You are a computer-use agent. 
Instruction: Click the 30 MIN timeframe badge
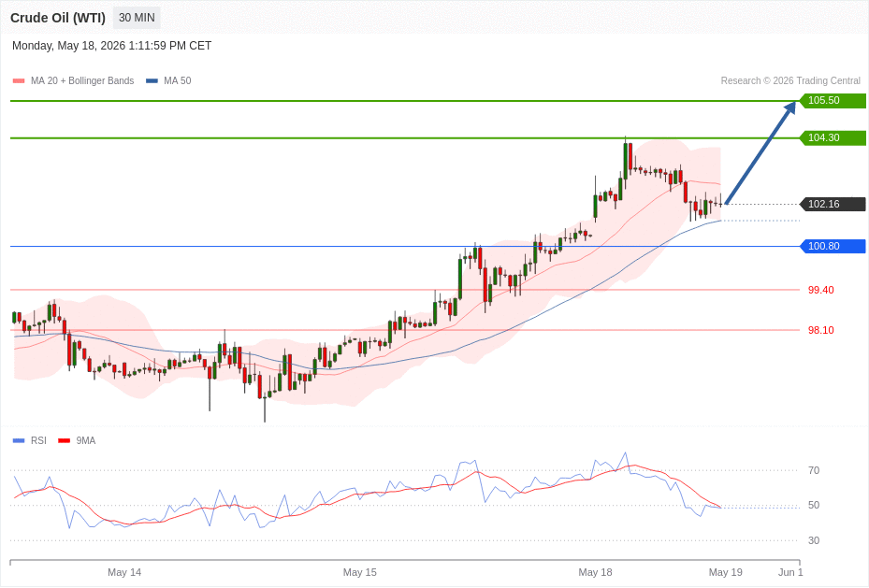click(x=137, y=18)
